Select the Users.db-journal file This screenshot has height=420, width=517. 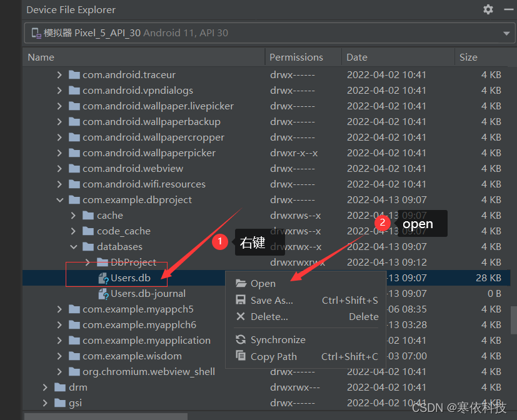click(148, 294)
